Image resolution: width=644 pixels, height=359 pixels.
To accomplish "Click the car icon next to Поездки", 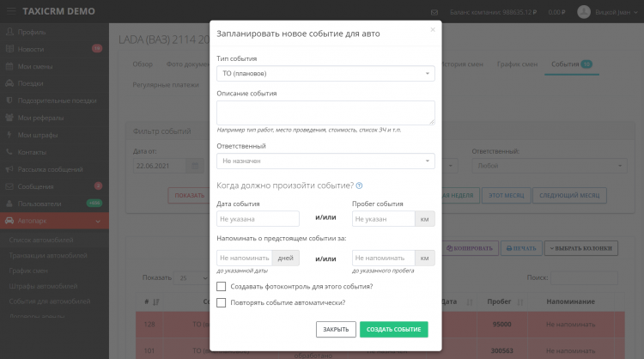I will [x=9, y=83].
